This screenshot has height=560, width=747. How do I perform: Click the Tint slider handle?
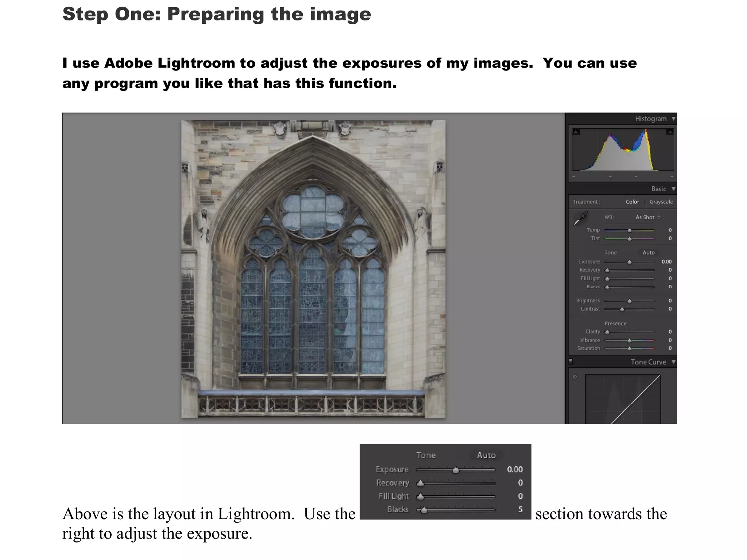click(629, 239)
